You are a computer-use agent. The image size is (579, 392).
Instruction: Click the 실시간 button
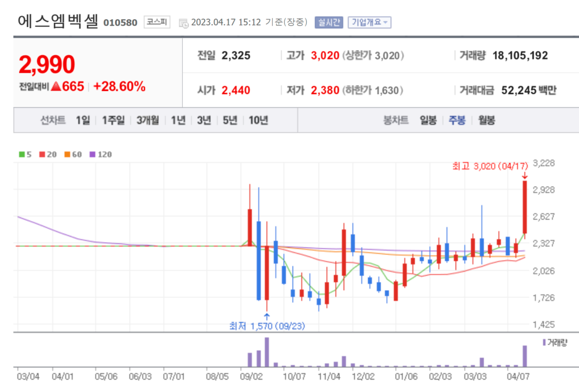click(328, 23)
